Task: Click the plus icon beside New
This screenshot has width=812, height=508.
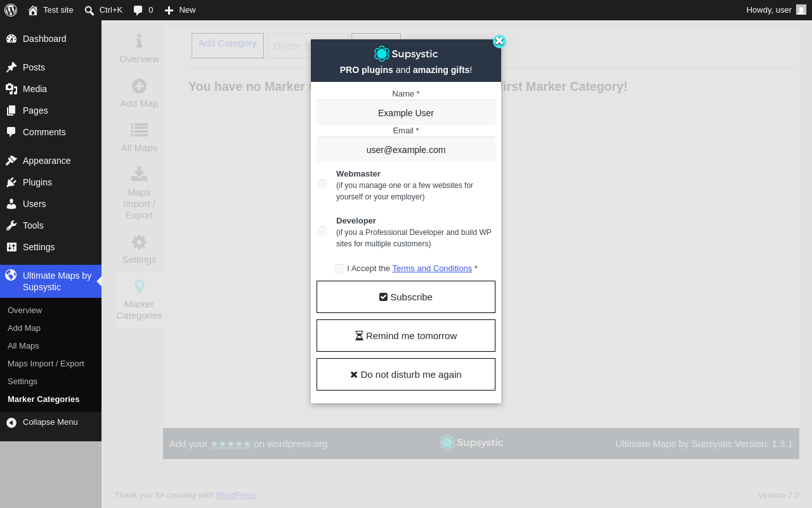Action: tap(169, 10)
